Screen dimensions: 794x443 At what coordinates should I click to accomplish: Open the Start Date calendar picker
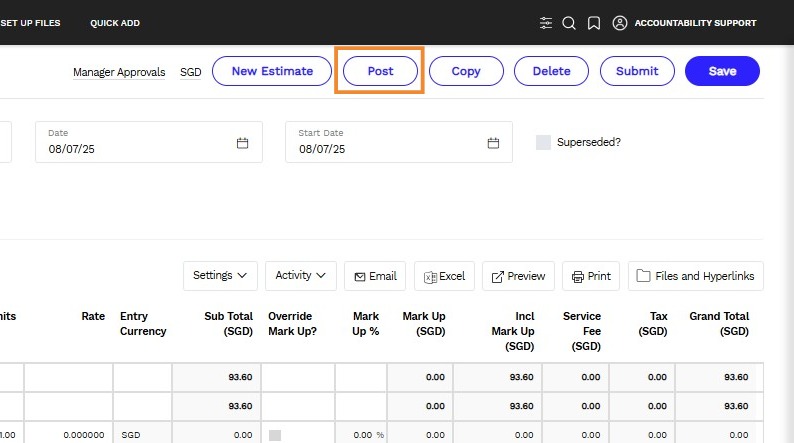(493, 143)
